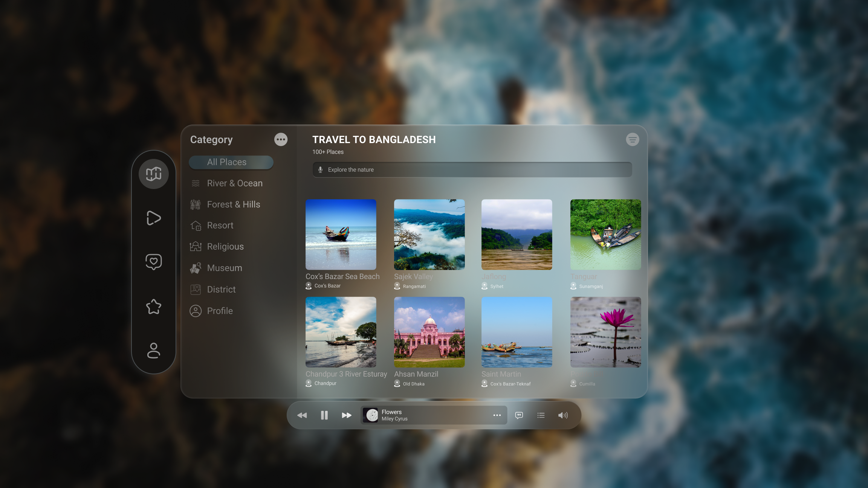
Task: Select the All Places button
Action: coord(231,162)
